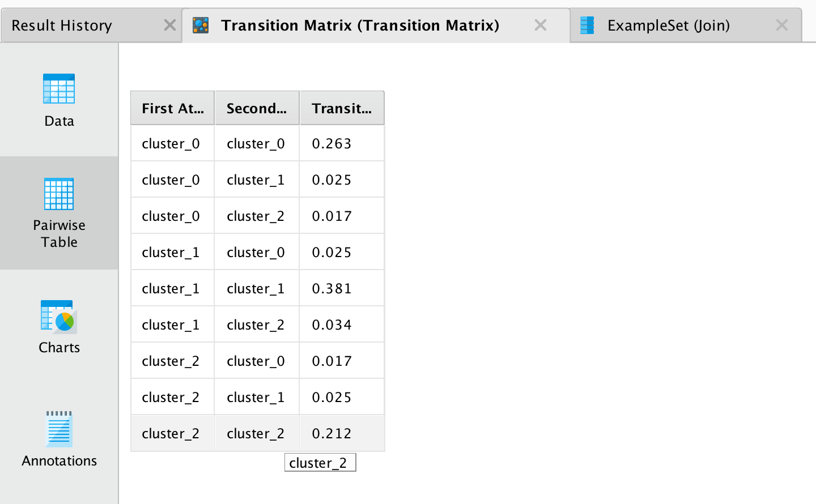Click the ExampleSet (Join) table icon
This screenshot has width=816, height=504.
[x=587, y=25]
